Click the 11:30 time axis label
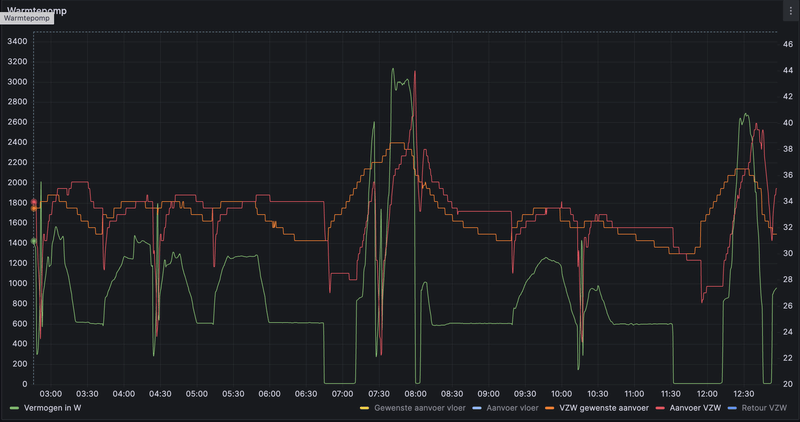The height and width of the screenshot is (422, 800). 670,394
